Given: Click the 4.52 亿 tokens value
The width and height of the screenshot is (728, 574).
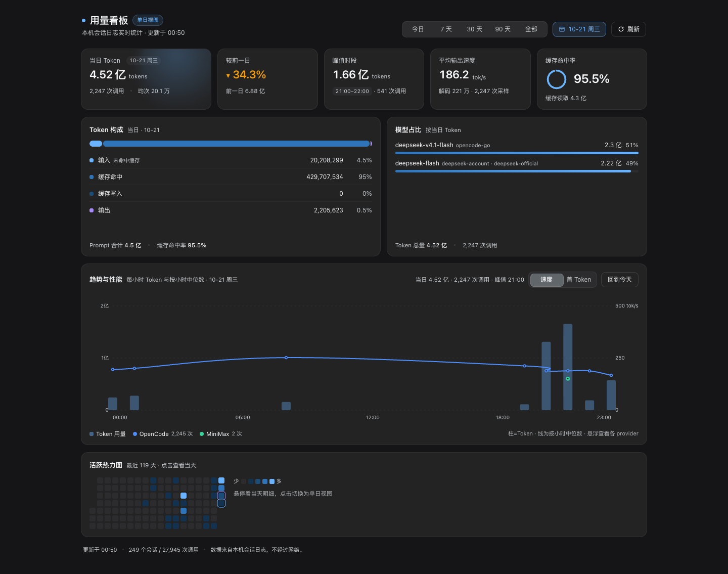Looking at the screenshot, I should tap(118, 75).
